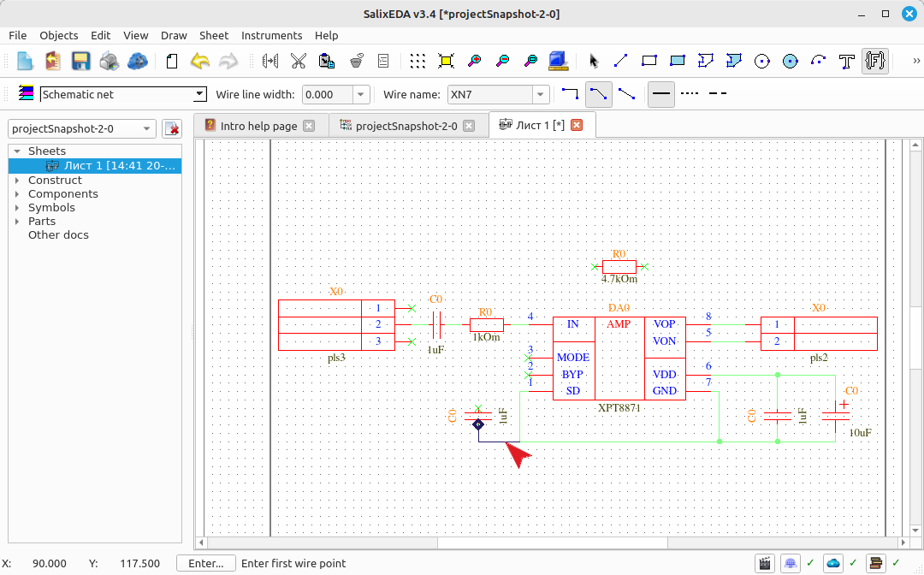This screenshot has height=575, width=924.
Task: Fit view to content with yellow square icon
Action: click(446, 61)
